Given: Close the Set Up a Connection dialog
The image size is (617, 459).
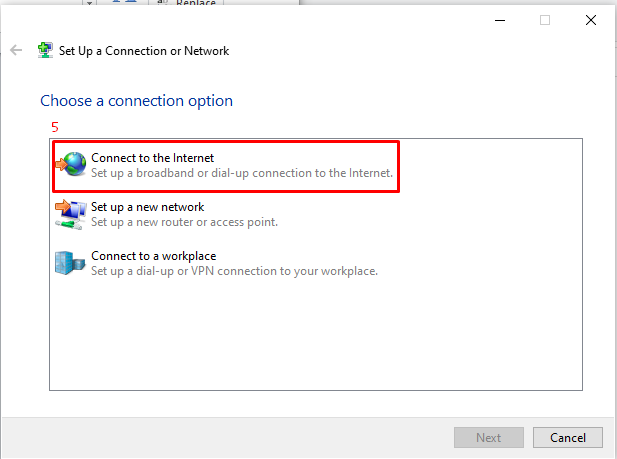Looking at the screenshot, I should pos(591,20).
